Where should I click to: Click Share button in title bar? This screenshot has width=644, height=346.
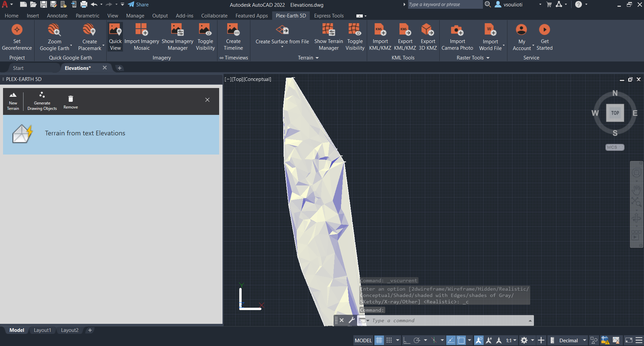(x=138, y=5)
